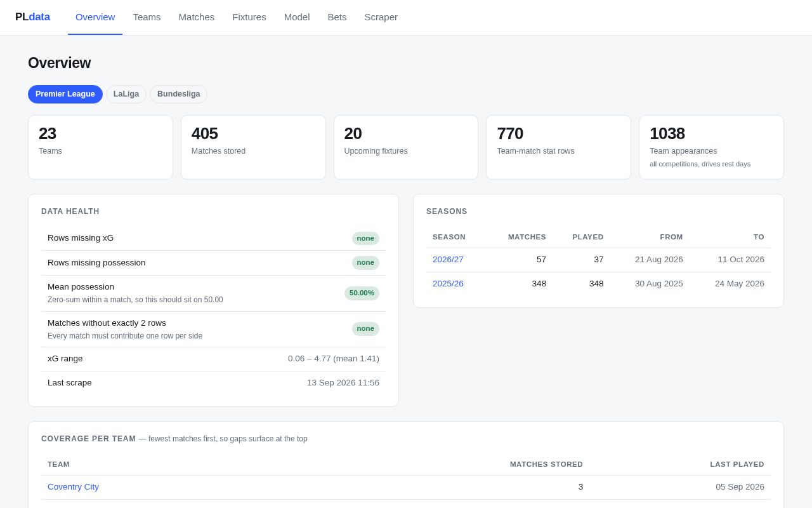This screenshot has width=812, height=508.
Task: Click the 'none' badge for Rows missing xG
Action: (x=365, y=239)
